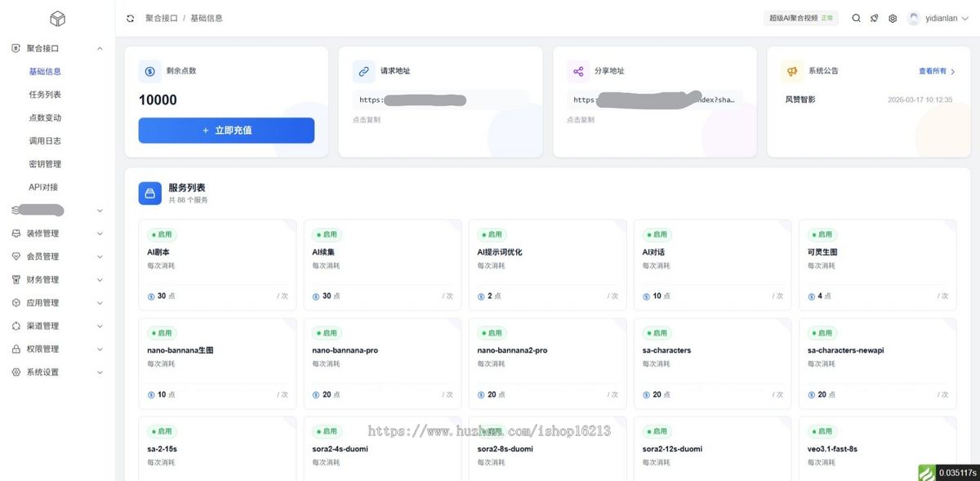Click the user avatar icon
This screenshot has width=980, height=481.
point(914,18)
